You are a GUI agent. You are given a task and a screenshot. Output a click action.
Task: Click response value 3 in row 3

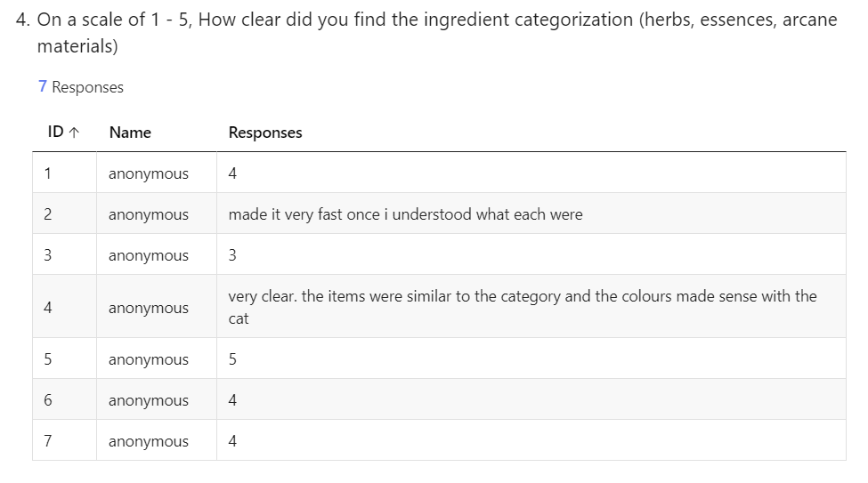(x=232, y=255)
